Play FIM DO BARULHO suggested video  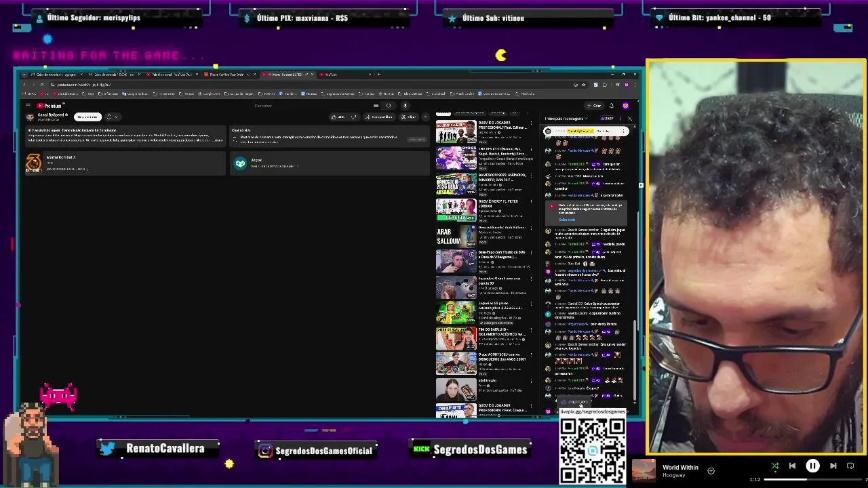point(456,338)
